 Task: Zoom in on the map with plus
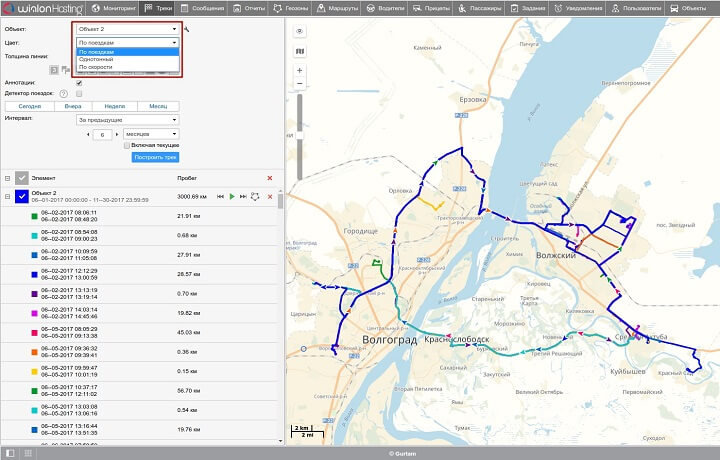coord(300,71)
